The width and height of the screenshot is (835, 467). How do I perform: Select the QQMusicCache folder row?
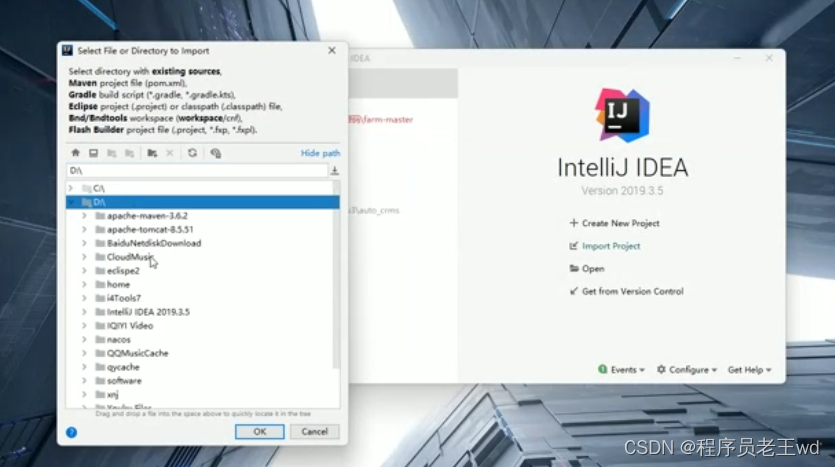(x=202, y=353)
